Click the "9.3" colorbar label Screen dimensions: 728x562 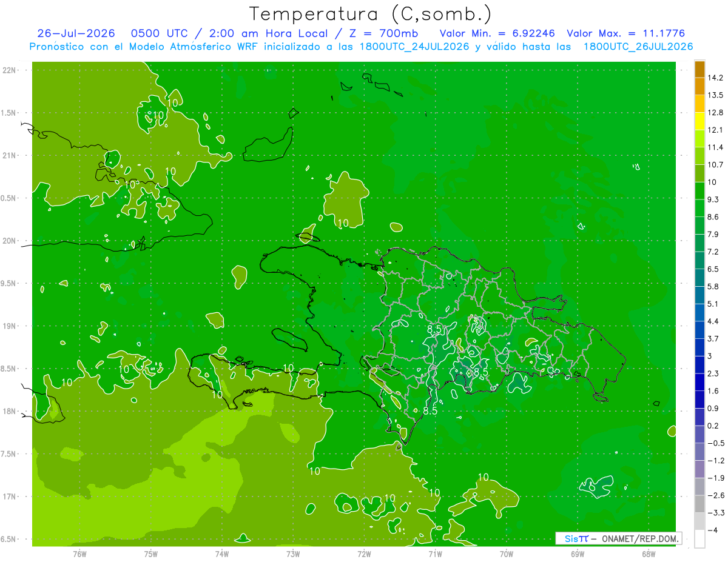[x=713, y=199]
